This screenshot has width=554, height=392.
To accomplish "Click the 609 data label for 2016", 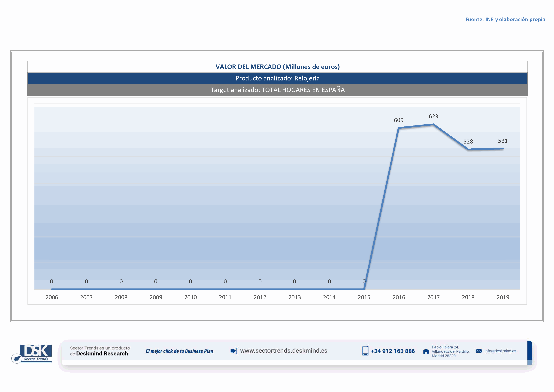I will click(x=399, y=120).
